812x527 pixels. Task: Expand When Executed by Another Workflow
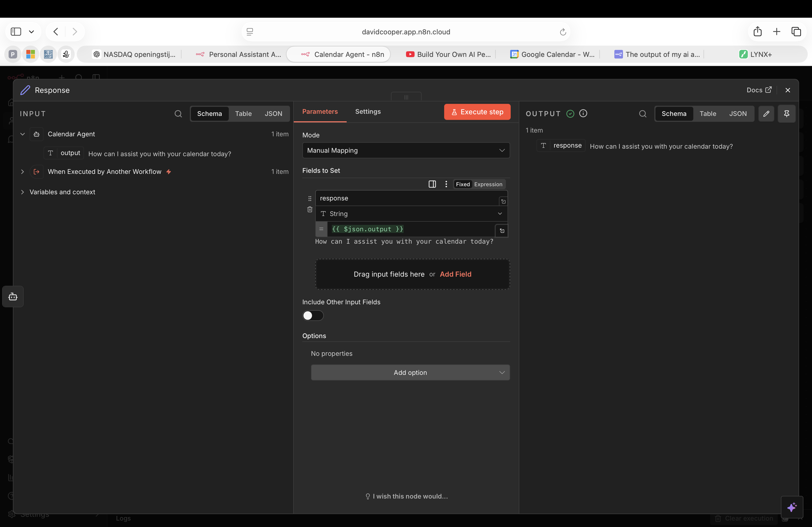(x=23, y=171)
